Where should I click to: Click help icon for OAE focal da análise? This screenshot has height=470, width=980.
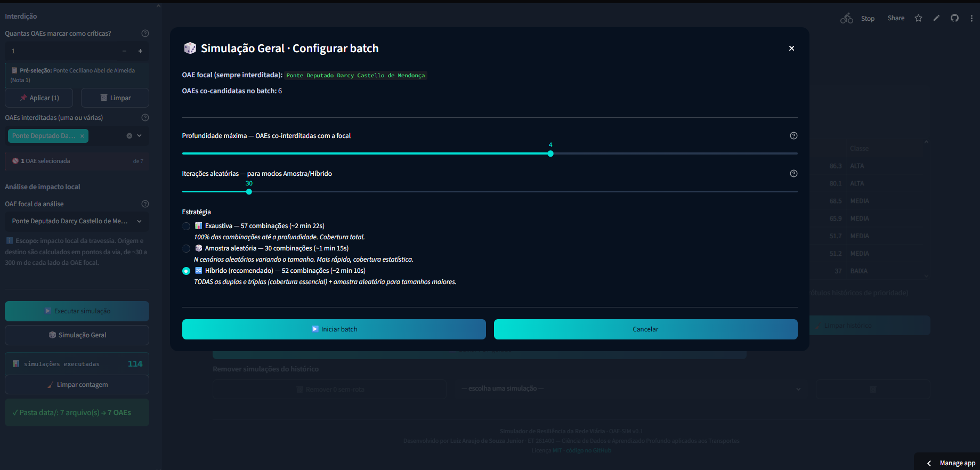click(x=145, y=204)
